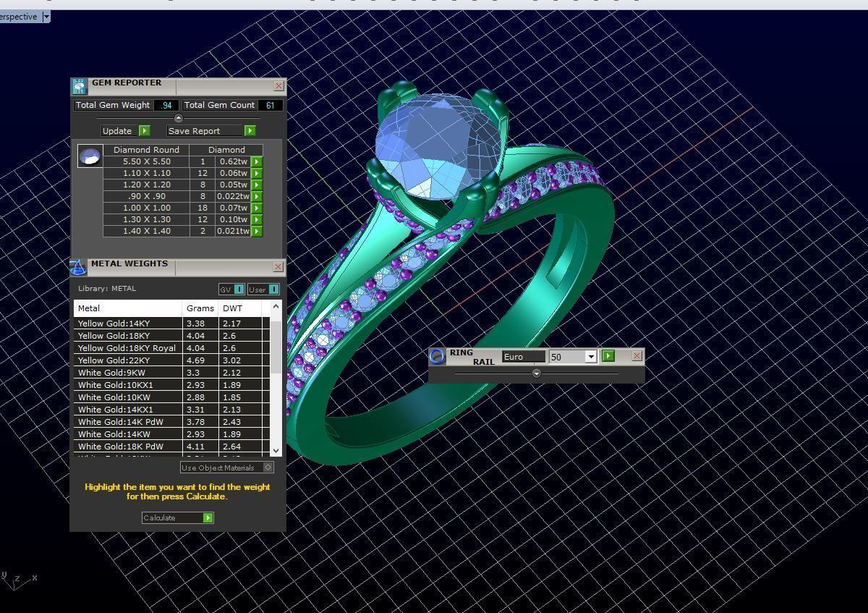Click the green arrow beside Update
Screen dimensions: 868x613
[x=144, y=131]
